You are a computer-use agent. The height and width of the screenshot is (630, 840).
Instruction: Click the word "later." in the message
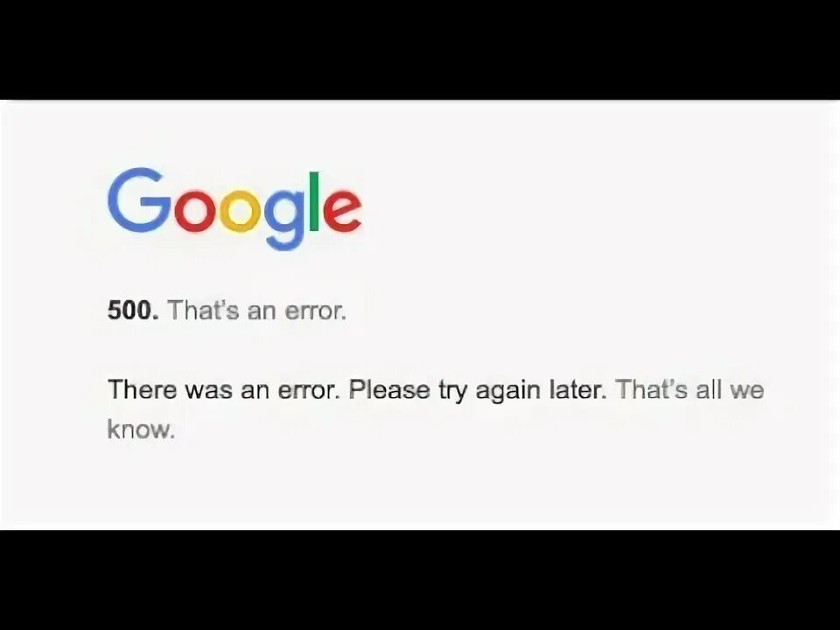[x=578, y=388]
